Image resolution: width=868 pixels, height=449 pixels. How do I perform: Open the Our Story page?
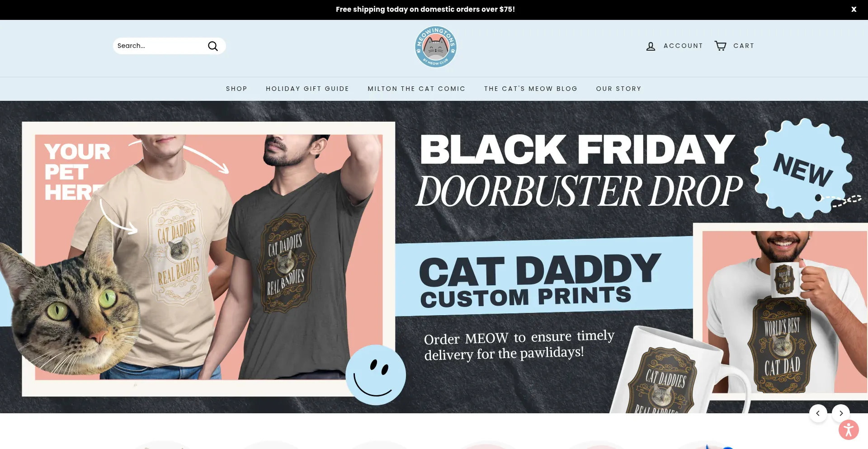click(x=618, y=89)
